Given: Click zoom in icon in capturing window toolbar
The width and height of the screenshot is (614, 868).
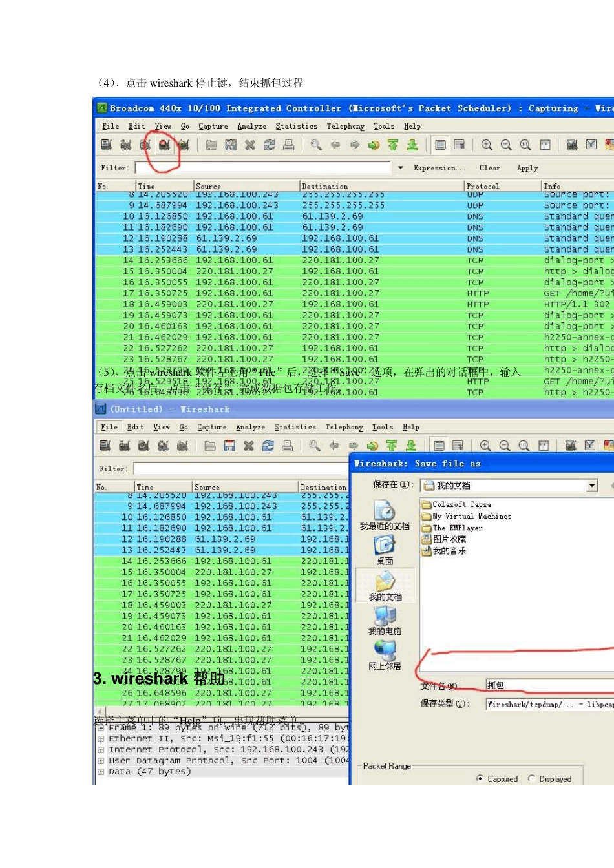Looking at the screenshot, I should click(487, 145).
